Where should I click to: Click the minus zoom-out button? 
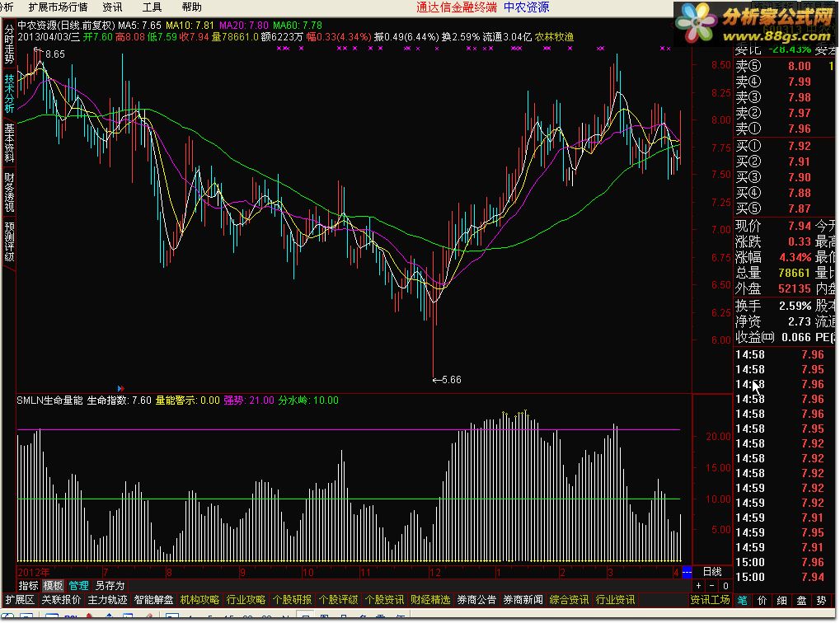pyautogui.click(x=712, y=585)
